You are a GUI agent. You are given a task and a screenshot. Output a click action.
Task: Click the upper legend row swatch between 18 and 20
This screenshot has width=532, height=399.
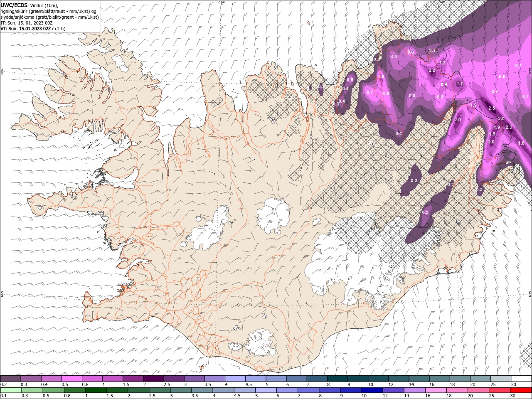(459, 379)
